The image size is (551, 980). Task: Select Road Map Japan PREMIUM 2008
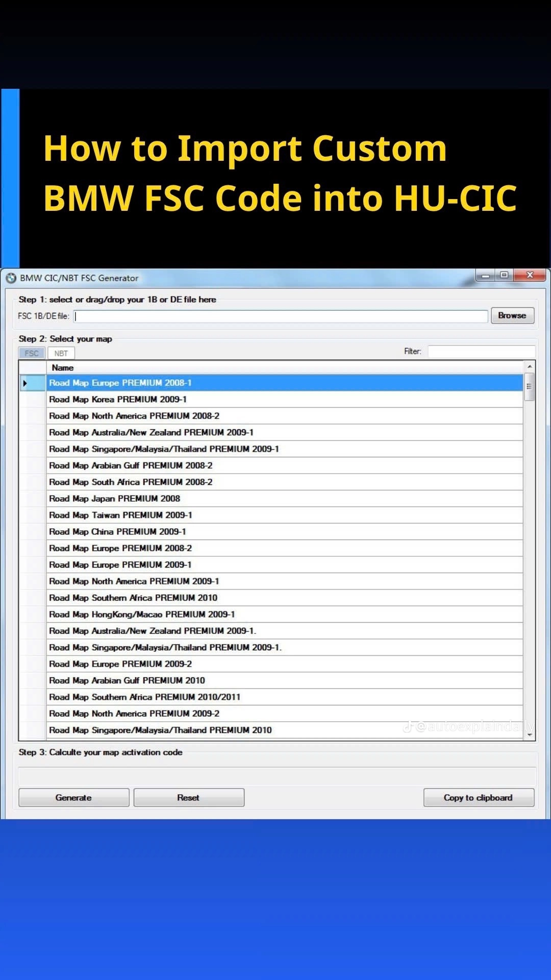pyautogui.click(x=285, y=499)
